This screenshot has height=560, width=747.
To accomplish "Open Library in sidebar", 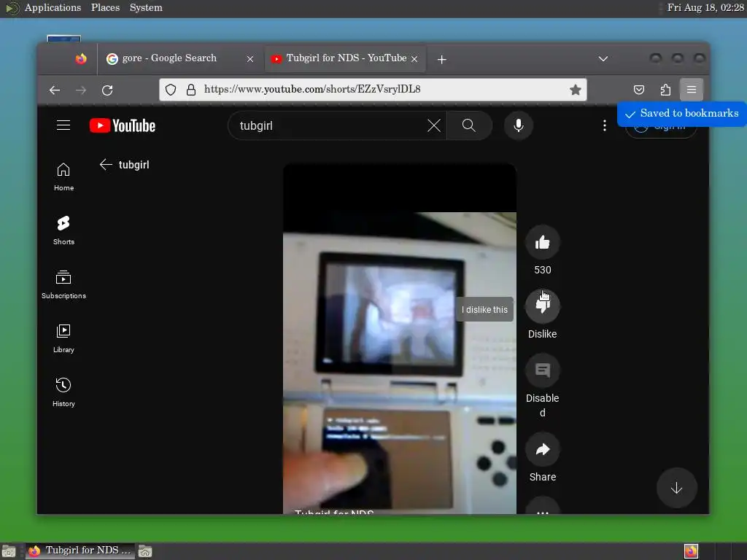I will 63,338.
